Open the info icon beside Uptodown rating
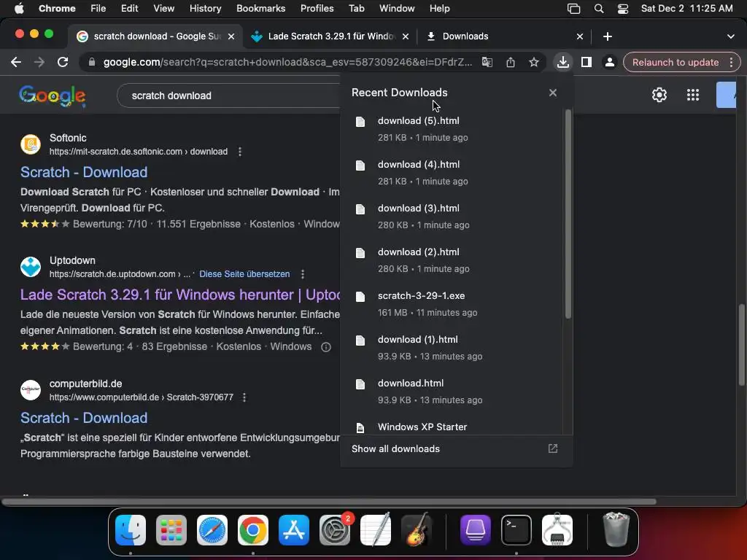Viewport: 747px width, 560px height. click(x=326, y=347)
